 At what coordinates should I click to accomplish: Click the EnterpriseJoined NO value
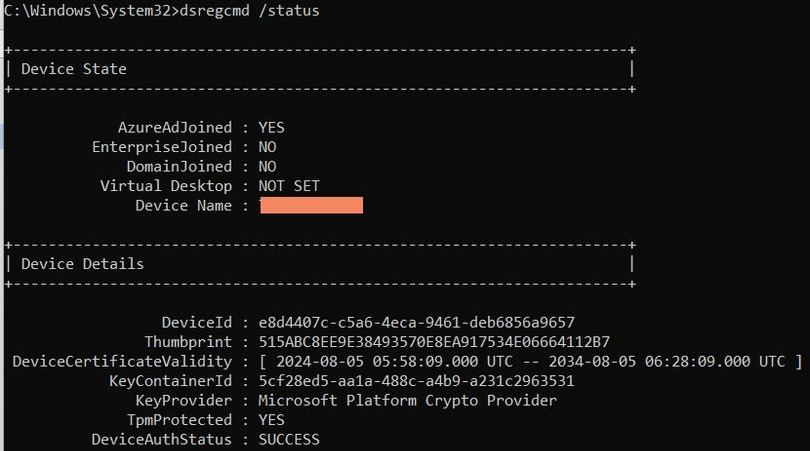click(x=267, y=147)
